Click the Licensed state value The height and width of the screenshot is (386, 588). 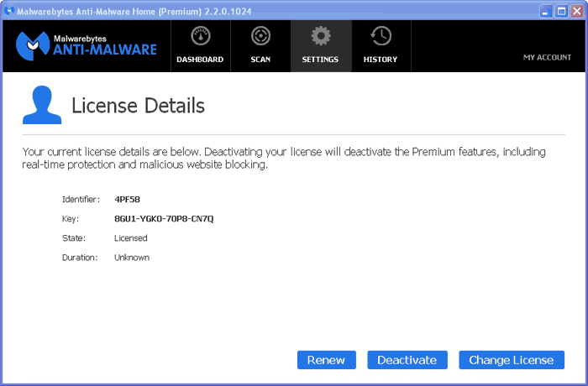pos(131,238)
